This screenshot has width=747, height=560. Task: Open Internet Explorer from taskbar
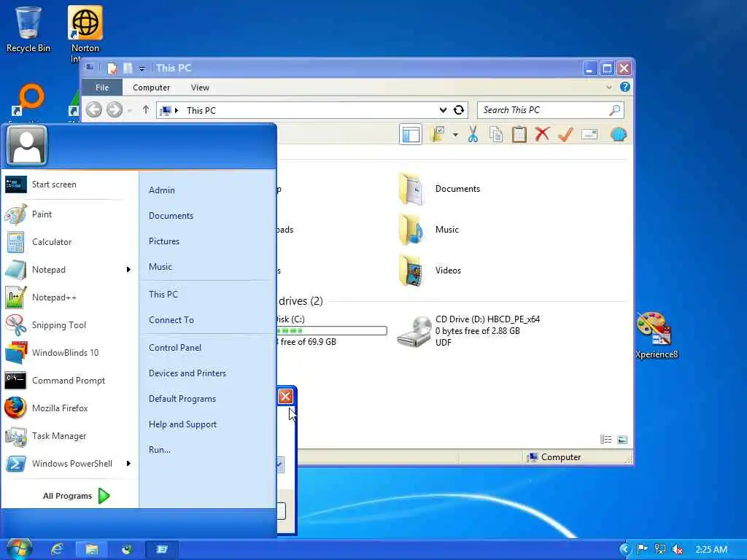tap(57, 550)
